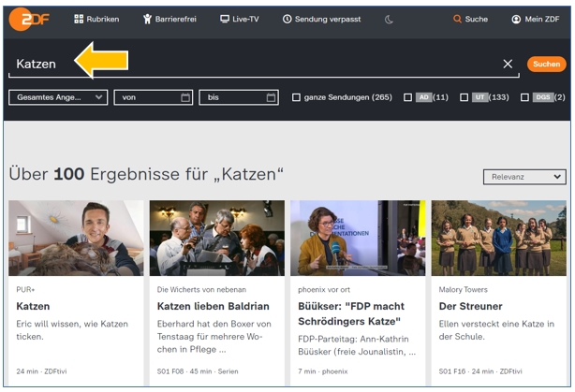Click the ZDF logo
Viewport: 575px width, 392px height.
pos(30,19)
